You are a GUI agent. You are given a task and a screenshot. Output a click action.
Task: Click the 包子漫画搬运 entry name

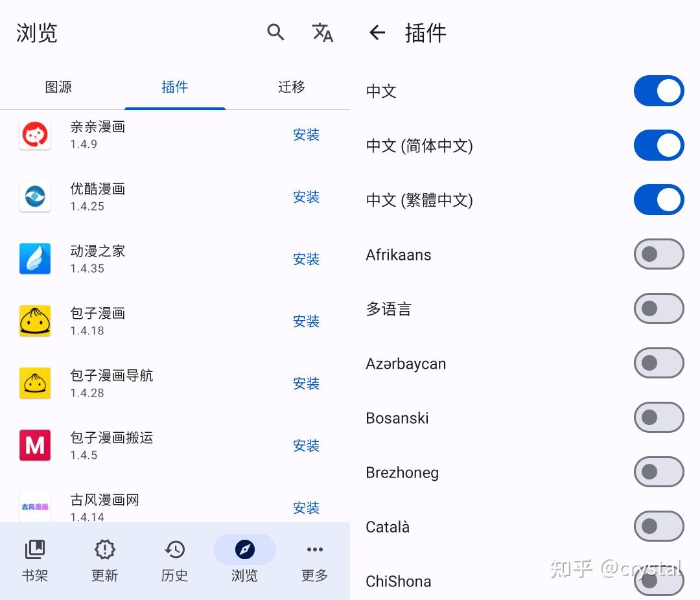[111, 437]
